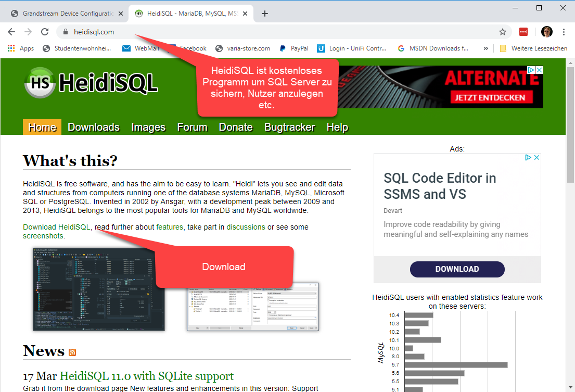Screen dimensions: 575x392
Task: Close the HeidiSQL tab
Action: pyautogui.click(x=245, y=14)
